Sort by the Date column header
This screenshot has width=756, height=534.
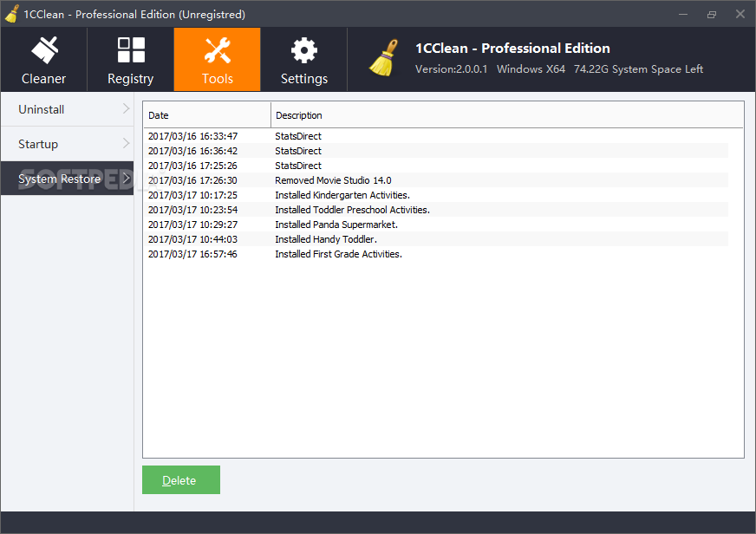pos(207,115)
